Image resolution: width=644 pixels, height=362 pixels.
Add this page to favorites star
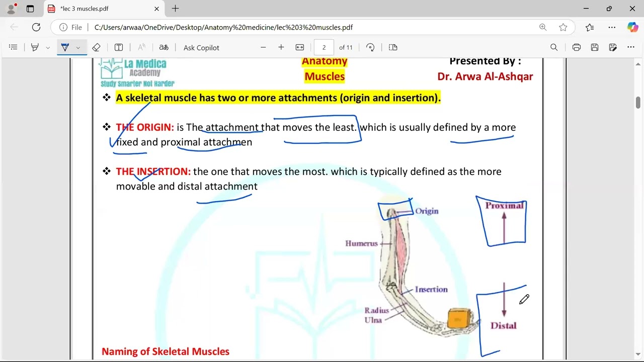563,27
